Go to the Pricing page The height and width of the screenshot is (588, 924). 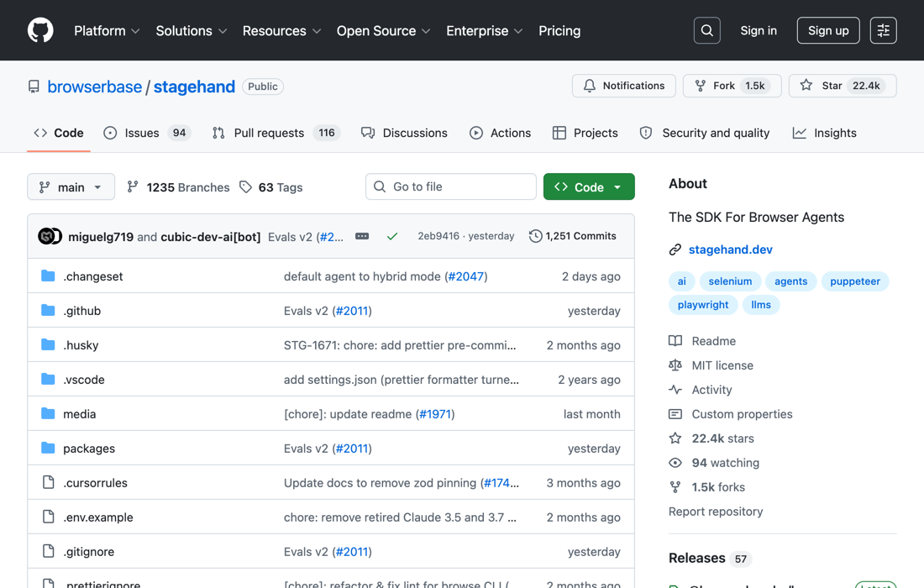559,30
